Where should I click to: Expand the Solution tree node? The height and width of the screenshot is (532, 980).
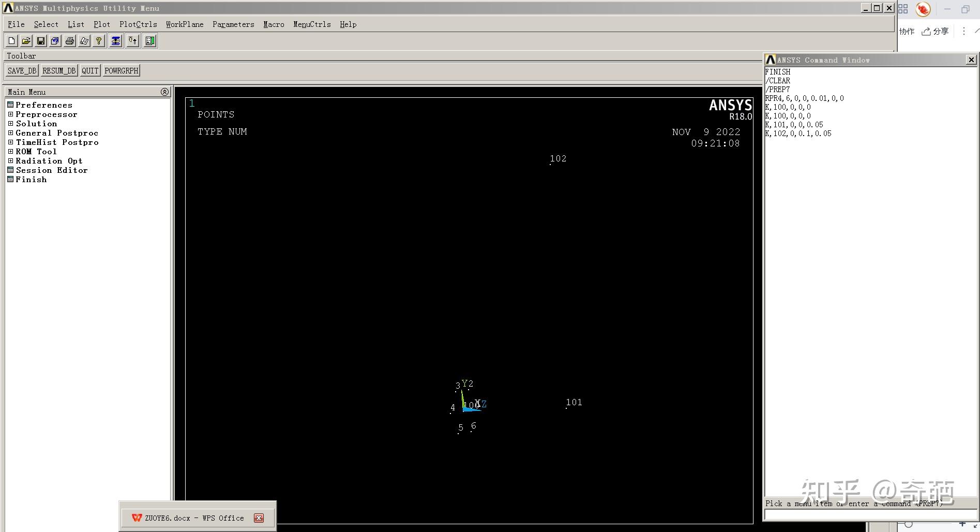[x=10, y=124]
